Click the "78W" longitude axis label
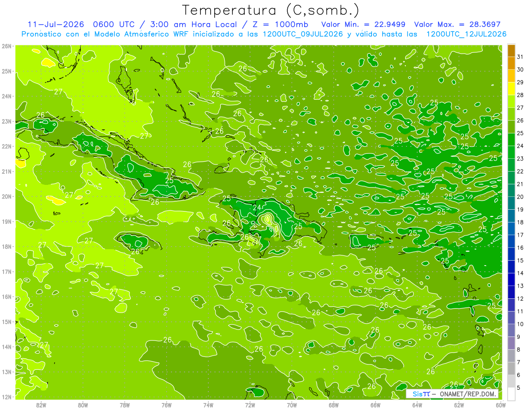Image resolution: width=532 pixels, height=411 pixels. pyautogui.click(x=125, y=405)
